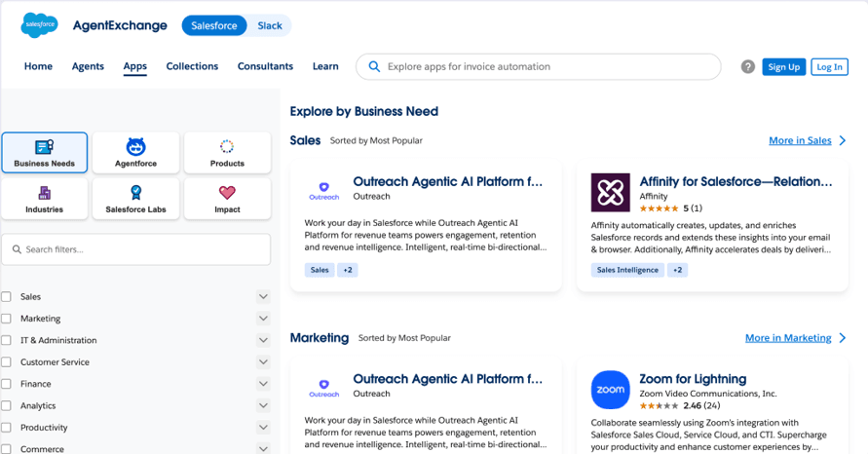
Task: Select the Agentforce category tile
Action: pos(135,152)
